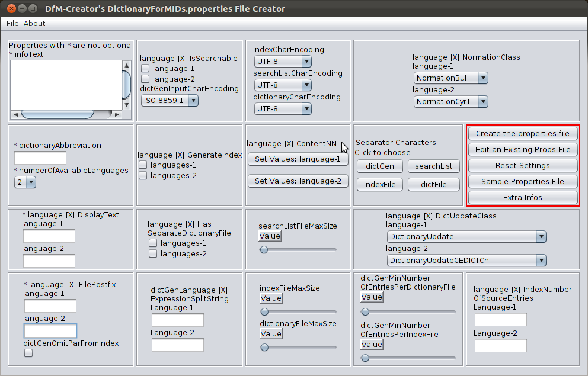
Task: Click the dictGen separator button
Action: tap(379, 166)
